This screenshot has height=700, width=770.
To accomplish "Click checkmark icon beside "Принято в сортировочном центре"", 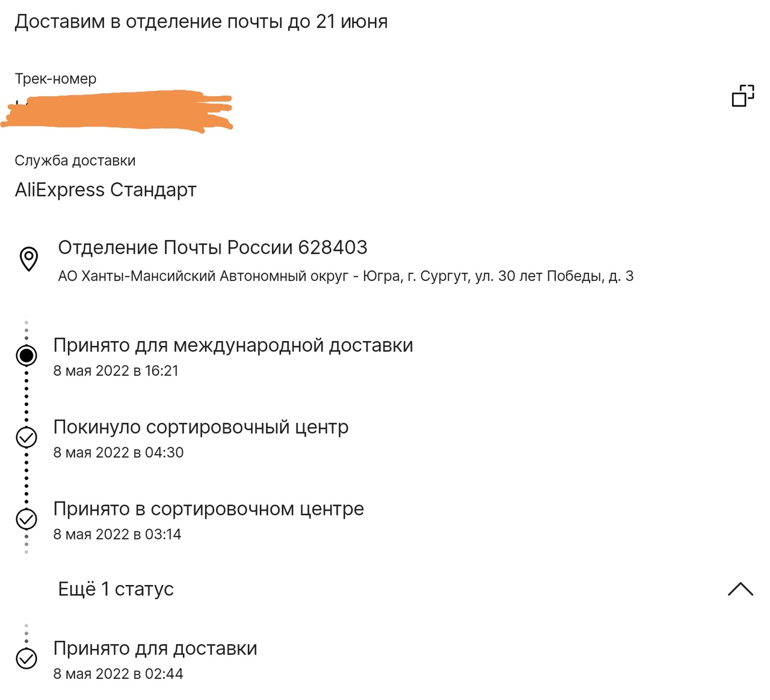I will pos(26,519).
